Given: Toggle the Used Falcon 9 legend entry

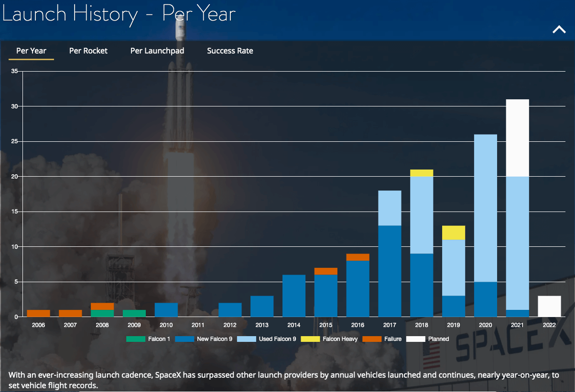Looking at the screenshot, I should point(267,339).
